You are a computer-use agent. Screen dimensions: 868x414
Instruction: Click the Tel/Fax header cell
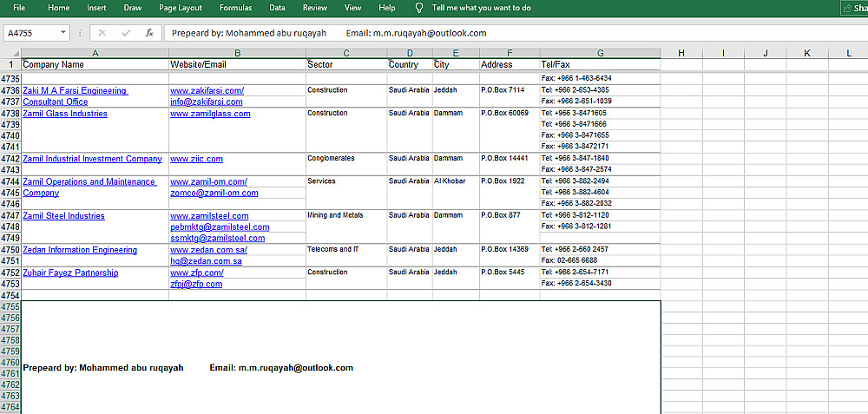click(601, 65)
